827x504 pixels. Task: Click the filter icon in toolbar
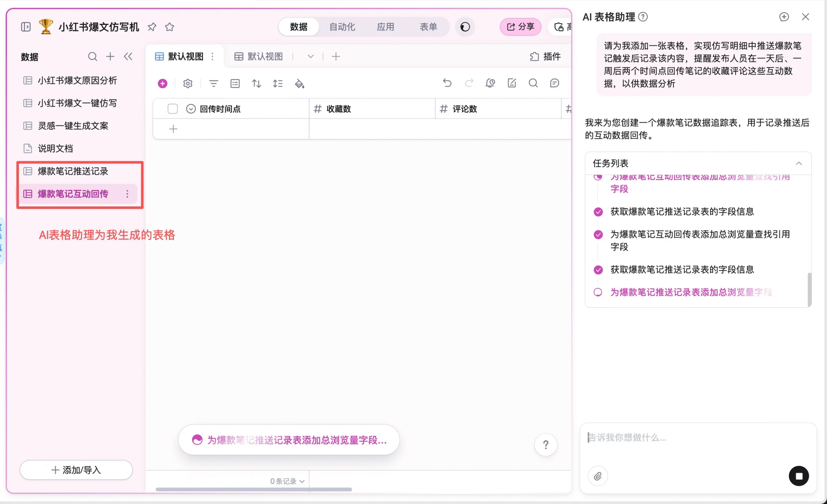tap(214, 83)
